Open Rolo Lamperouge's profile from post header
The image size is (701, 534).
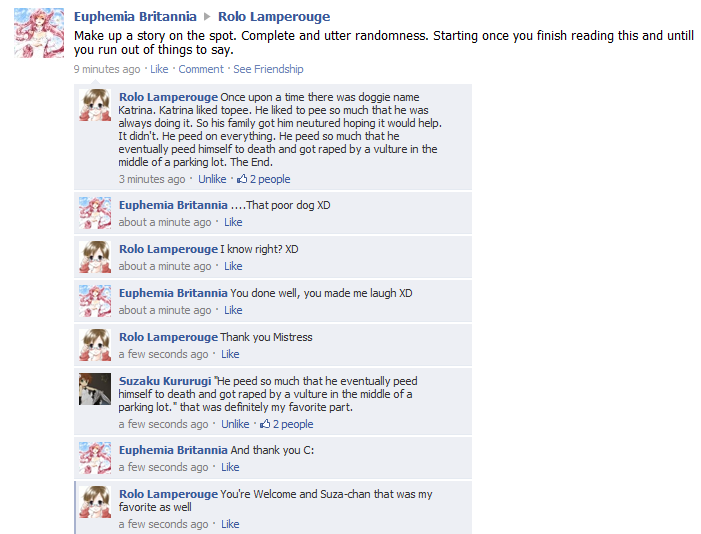(x=274, y=17)
